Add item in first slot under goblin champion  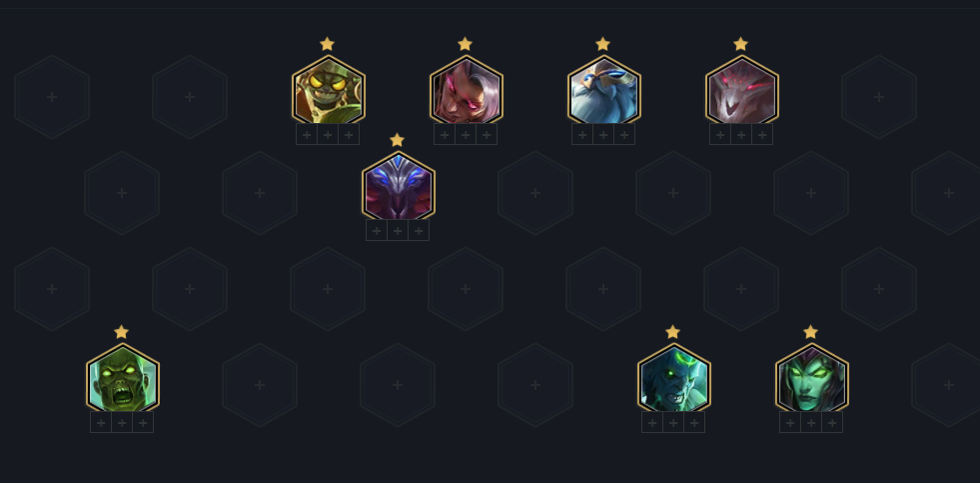[x=307, y=135]
